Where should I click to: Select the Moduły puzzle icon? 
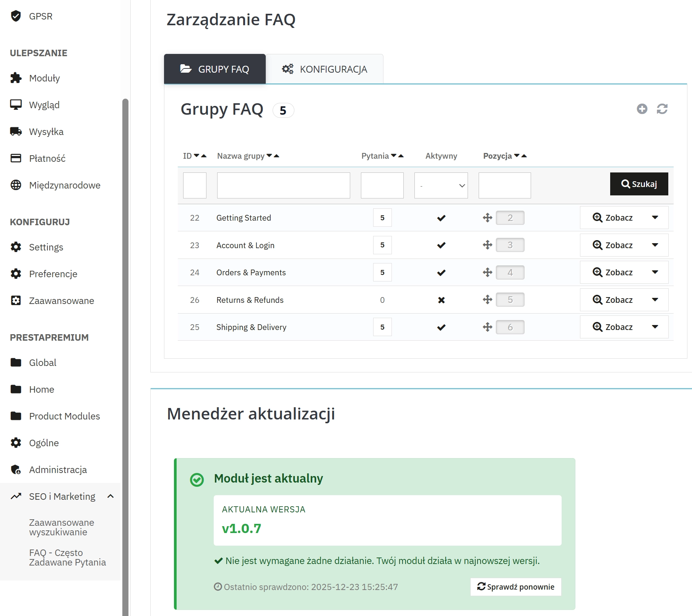coord(16,78)
